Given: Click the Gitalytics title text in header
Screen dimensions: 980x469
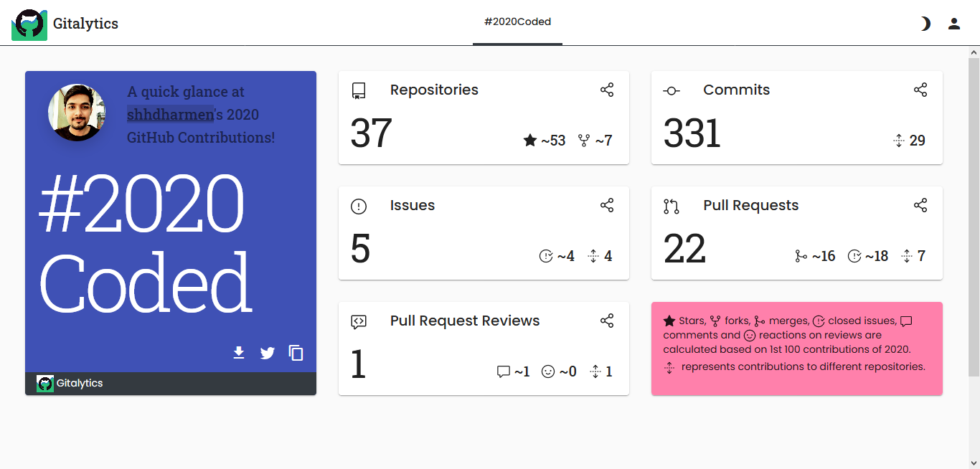Looking at the screenshot, I should point(85,24).
